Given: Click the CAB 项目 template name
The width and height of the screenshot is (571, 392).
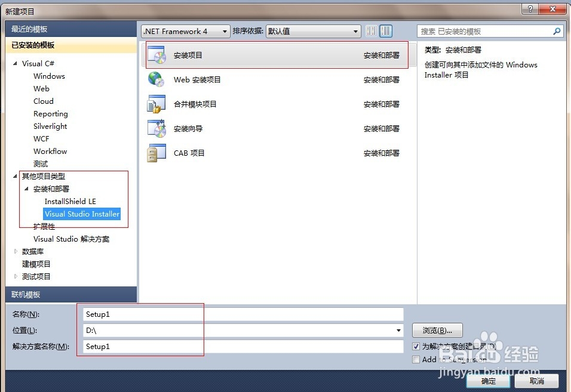Looking at the screenshot, I should [189, 153].
